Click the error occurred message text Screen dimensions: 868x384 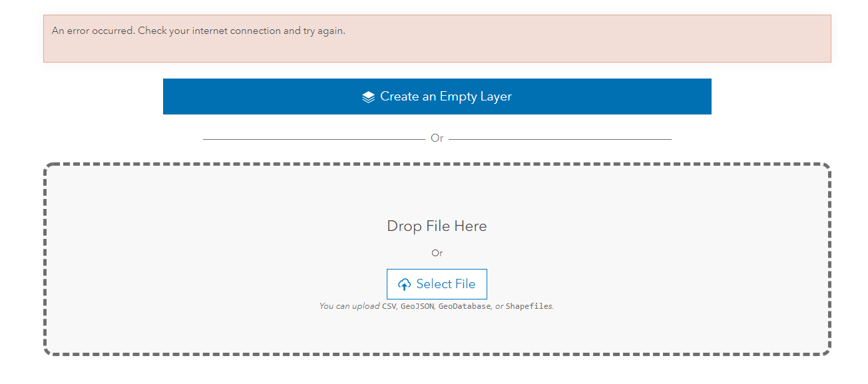coord(198,31)
